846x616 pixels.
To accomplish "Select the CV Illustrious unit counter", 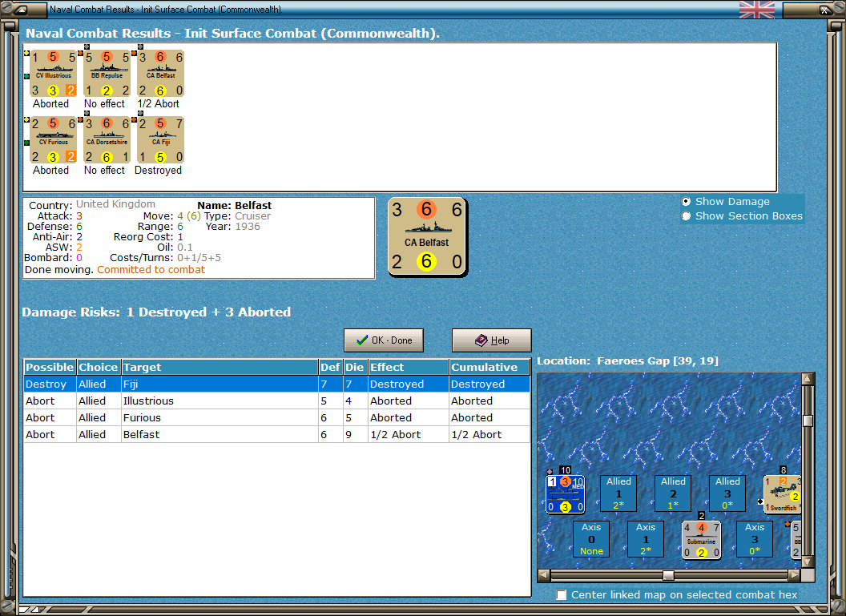I will 53,74.
